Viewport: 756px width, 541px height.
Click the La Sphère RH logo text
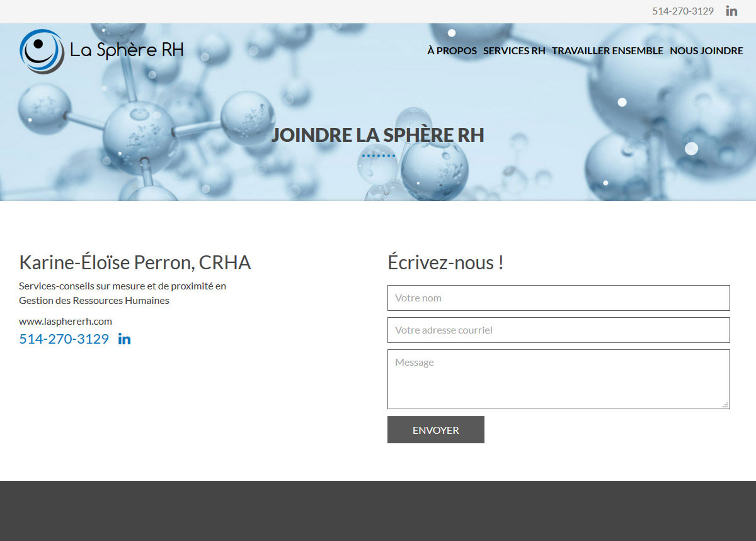tap(126, 50)
